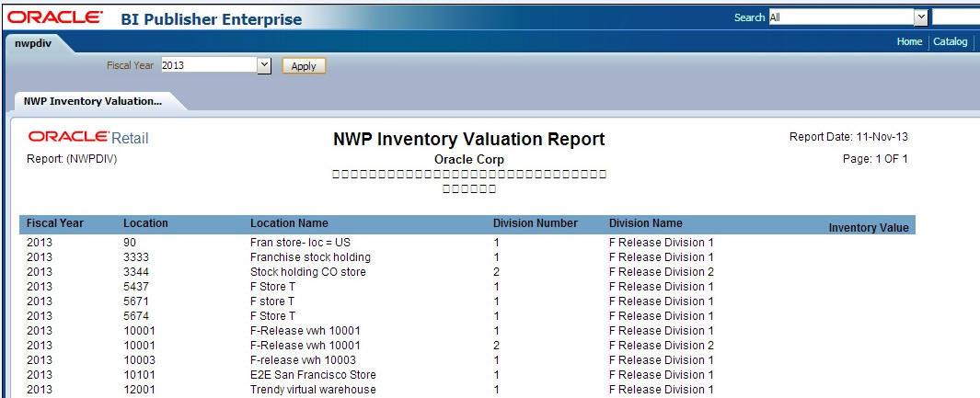This screenshot has width=980, height=398.
Task: Click the Inventory Value column header
Action: (868, 228)
